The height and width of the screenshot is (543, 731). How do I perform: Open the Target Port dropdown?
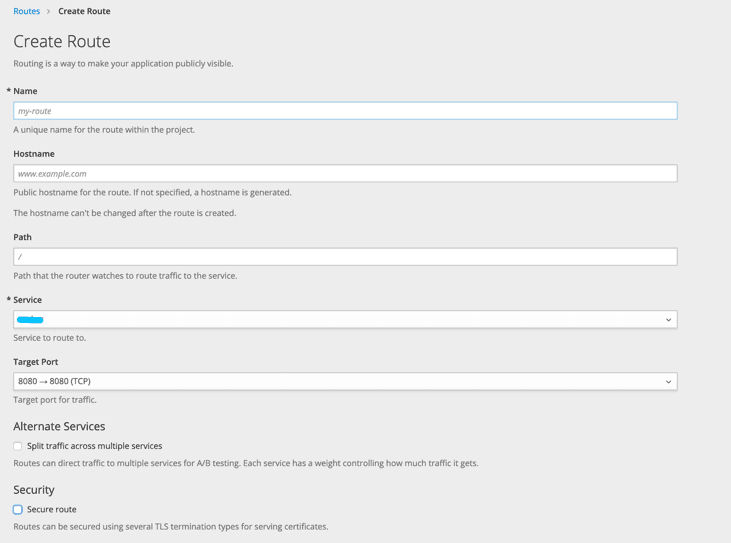345,381
